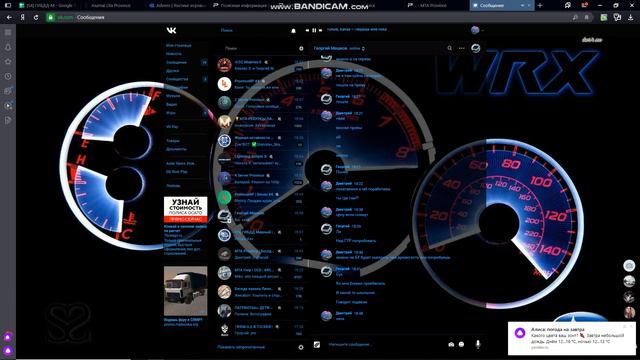Open Музыка in VK sidebar

click(x=173, y=96)
